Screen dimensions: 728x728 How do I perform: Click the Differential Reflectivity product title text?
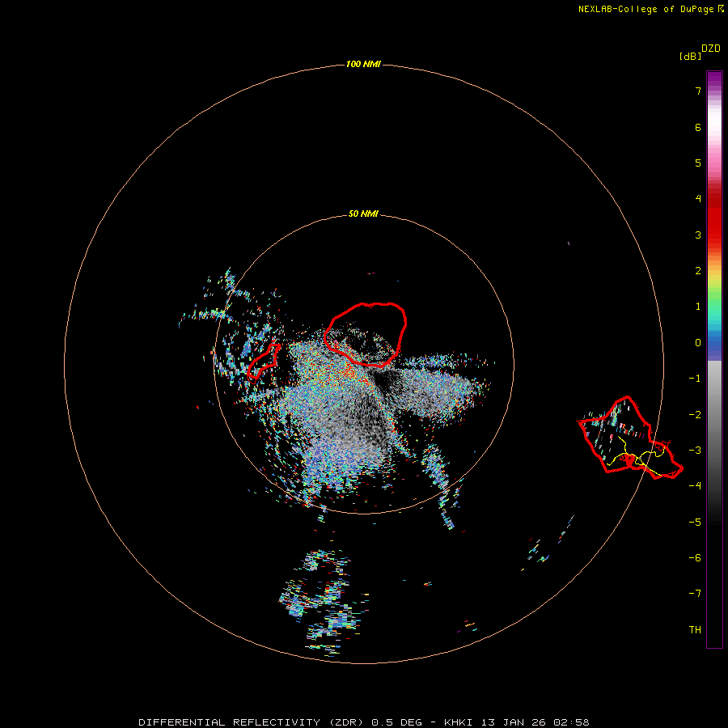(x=364, y=722)
